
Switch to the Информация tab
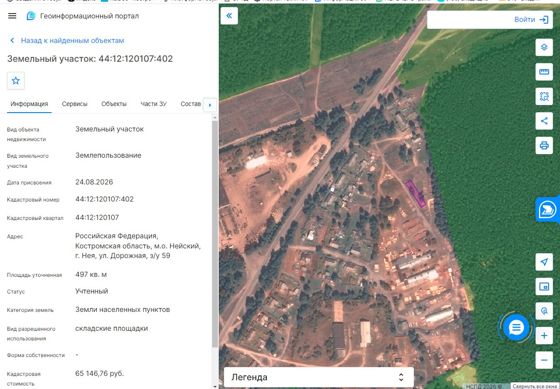pos(29,104)
